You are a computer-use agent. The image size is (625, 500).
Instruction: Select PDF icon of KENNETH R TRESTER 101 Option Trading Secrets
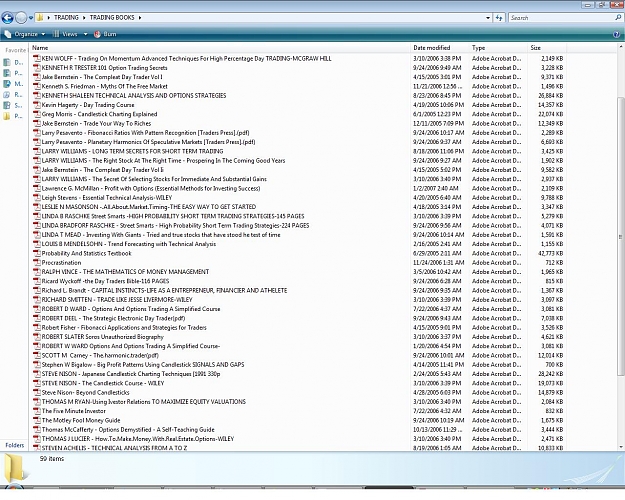pos(37,68)
